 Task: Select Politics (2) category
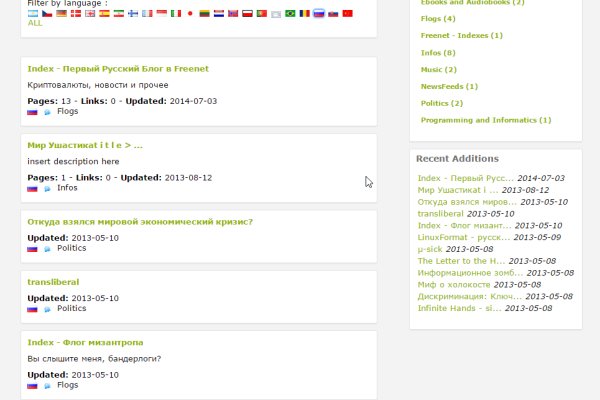pos(442,103)
